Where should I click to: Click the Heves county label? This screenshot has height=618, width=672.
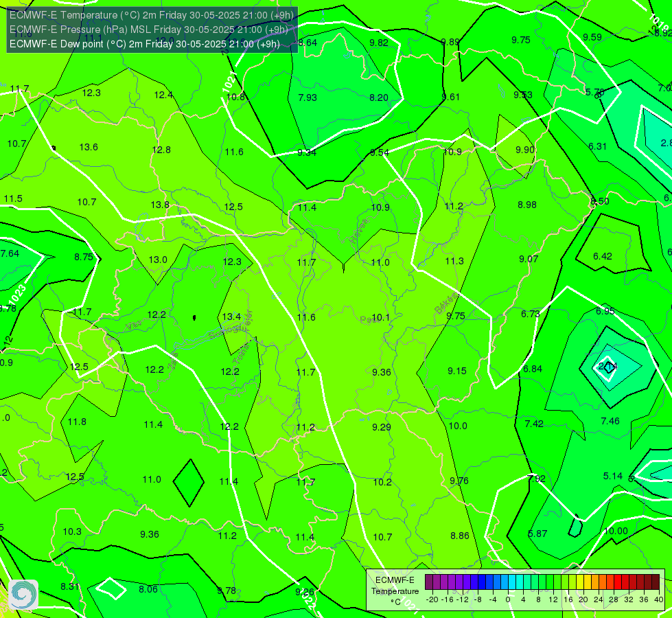point(359,231)
